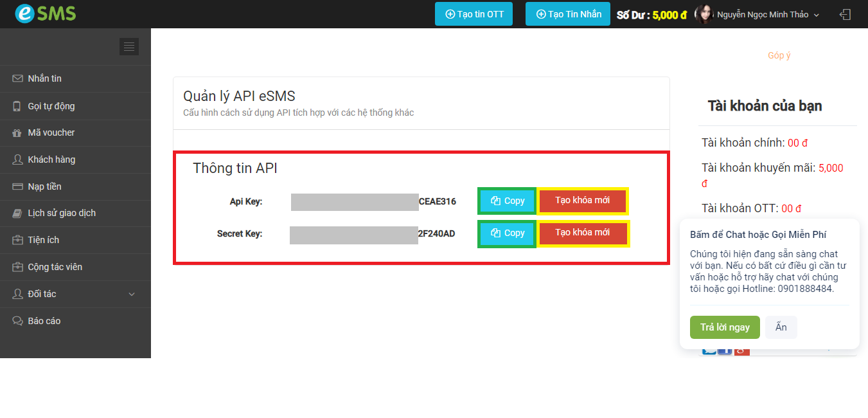Generate new Api Key with Tạo khóa mới

[x=582, y=201]
